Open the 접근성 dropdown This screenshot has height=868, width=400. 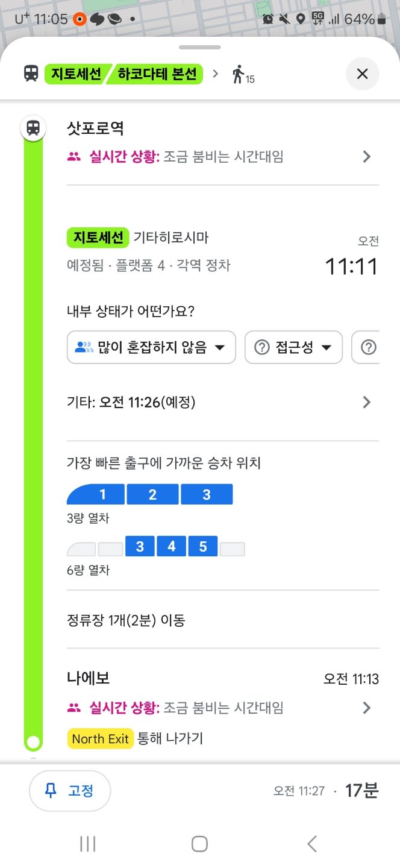tap(293, 347)
